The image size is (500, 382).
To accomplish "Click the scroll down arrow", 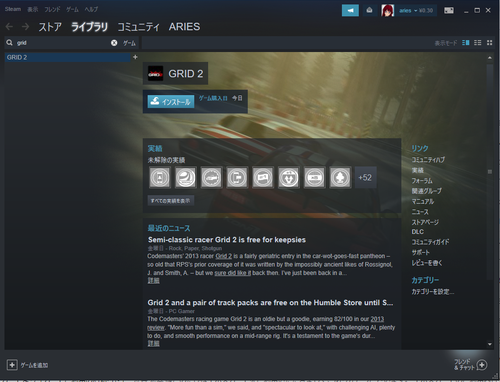I will pos(490,344).
